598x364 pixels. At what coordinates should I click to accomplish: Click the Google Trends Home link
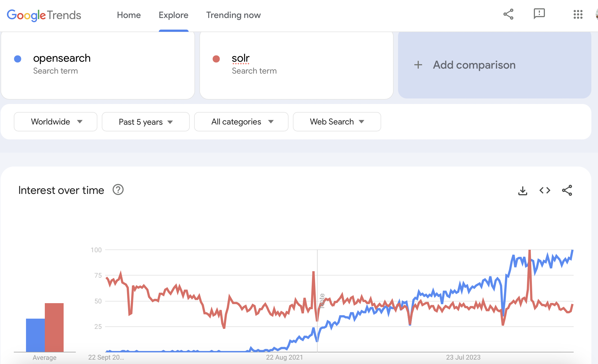(x=129, y=15)
